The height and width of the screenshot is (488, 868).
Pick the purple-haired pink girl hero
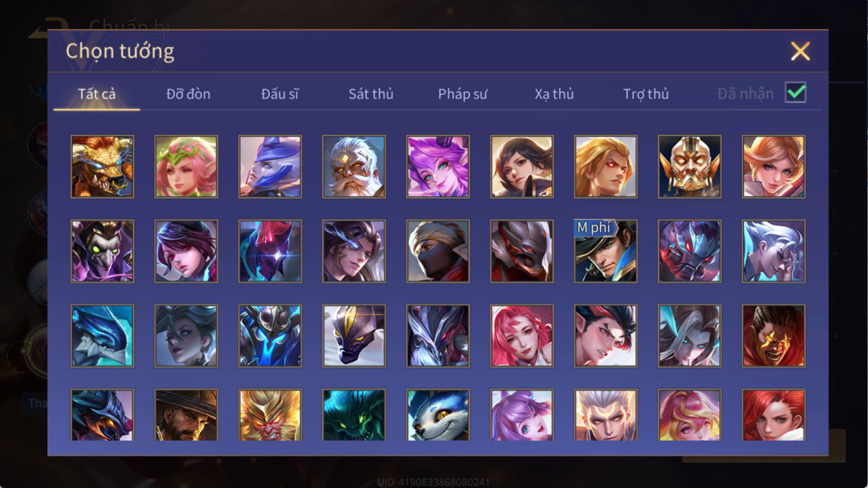coord(438,166)
